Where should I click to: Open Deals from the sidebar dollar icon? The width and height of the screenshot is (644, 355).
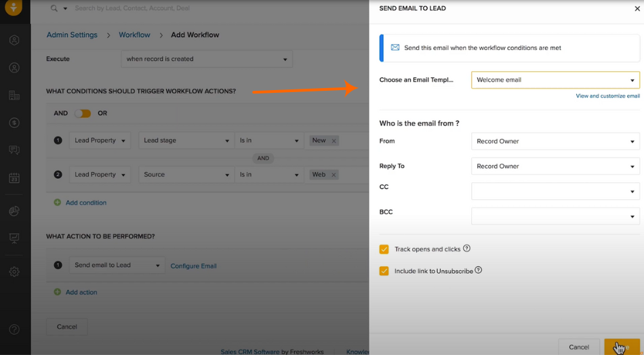pyautogui.click(x=14, y=123)
